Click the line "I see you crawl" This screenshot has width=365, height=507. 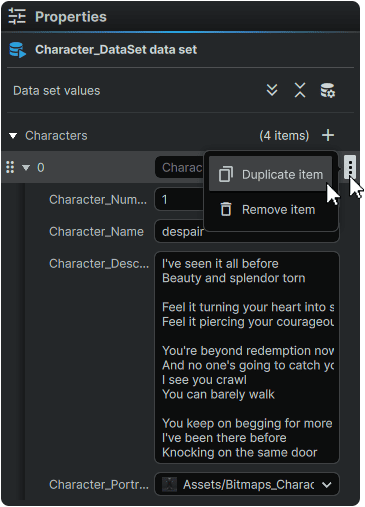click(x=204, y=380)
